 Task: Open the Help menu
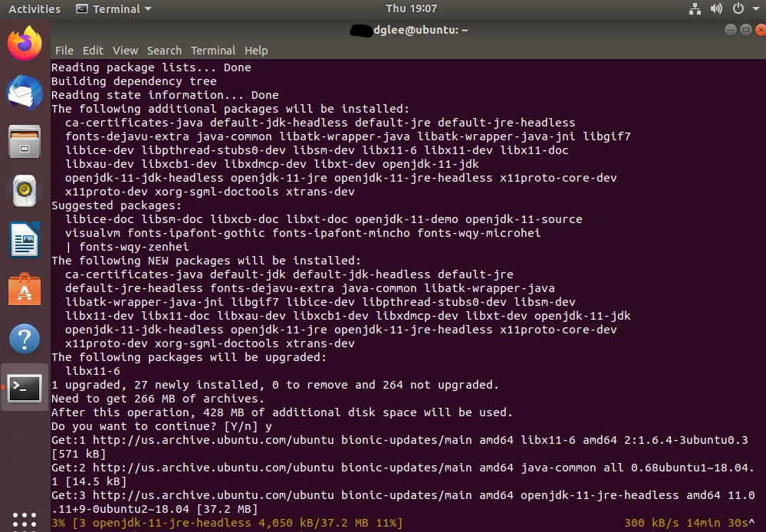tap(256, 51)
